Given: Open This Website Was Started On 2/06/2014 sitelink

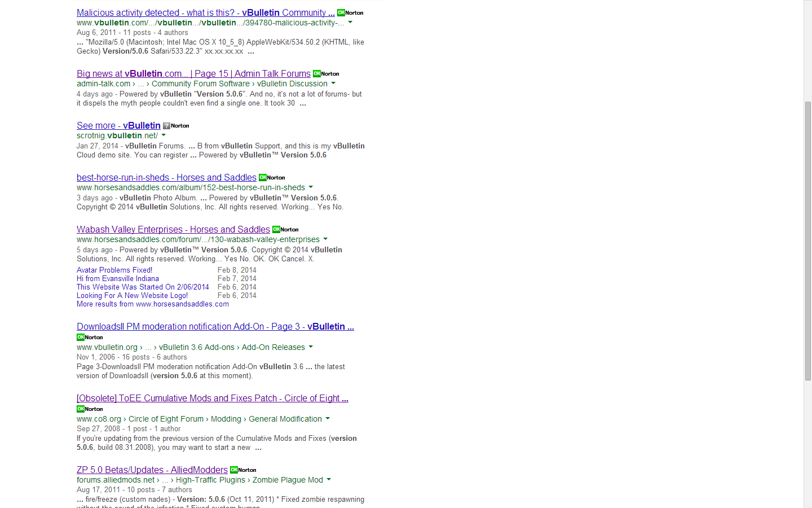Looking at the screenshot, I should click(x=143, y=287).
